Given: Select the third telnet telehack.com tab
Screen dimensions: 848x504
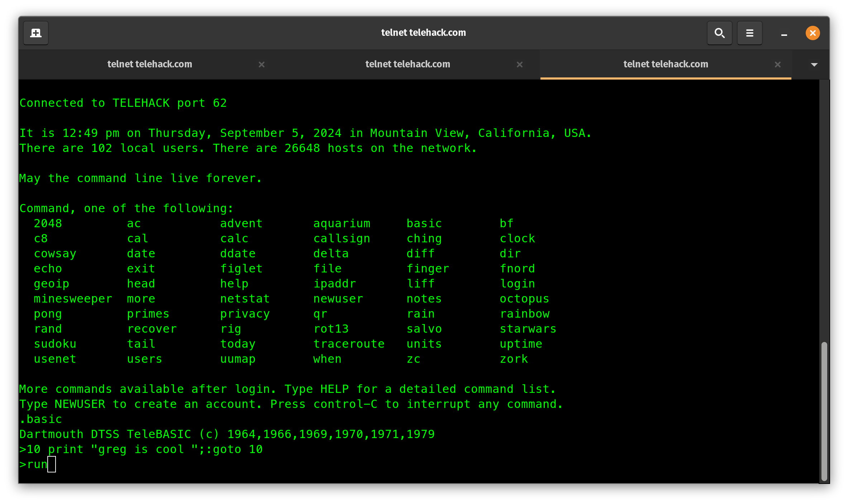Looking at the screenshot, I should 666,64.
